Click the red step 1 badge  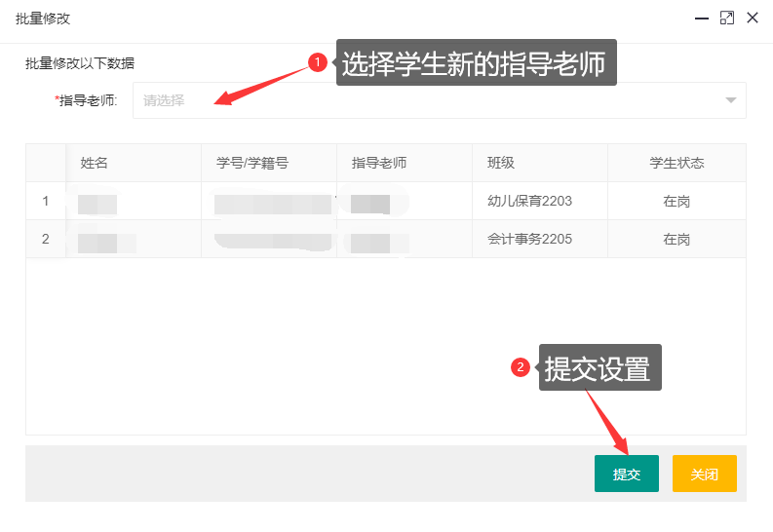(317, 62)
